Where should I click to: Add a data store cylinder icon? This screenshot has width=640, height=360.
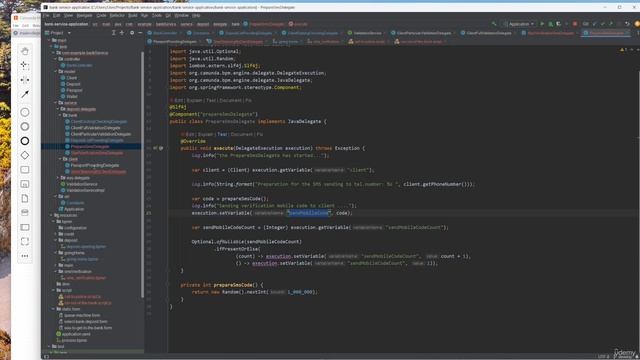[25, 212]
